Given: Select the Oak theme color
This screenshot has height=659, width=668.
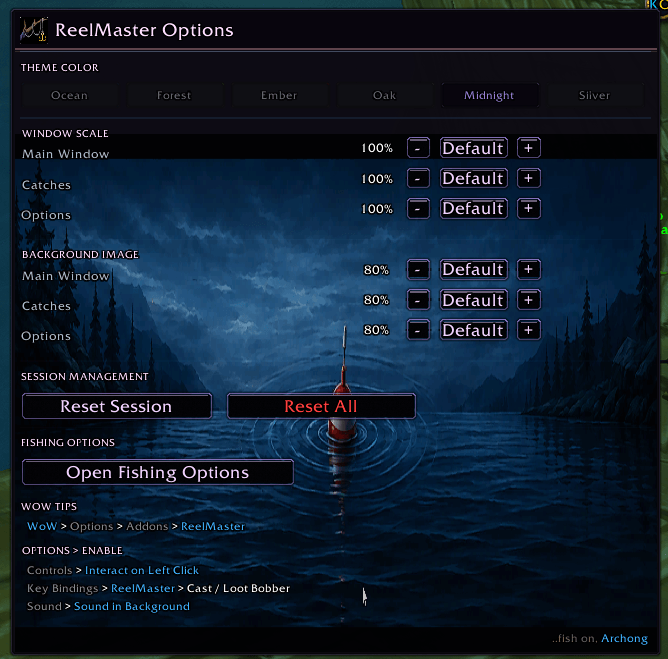Looking at the screenshot, I should tap(384, 95).
